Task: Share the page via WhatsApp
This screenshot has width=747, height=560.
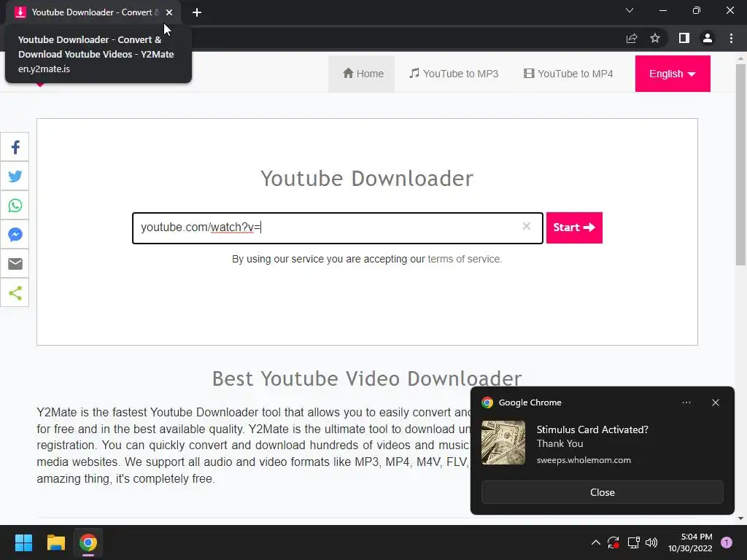Action: click(x=15, y=205)
